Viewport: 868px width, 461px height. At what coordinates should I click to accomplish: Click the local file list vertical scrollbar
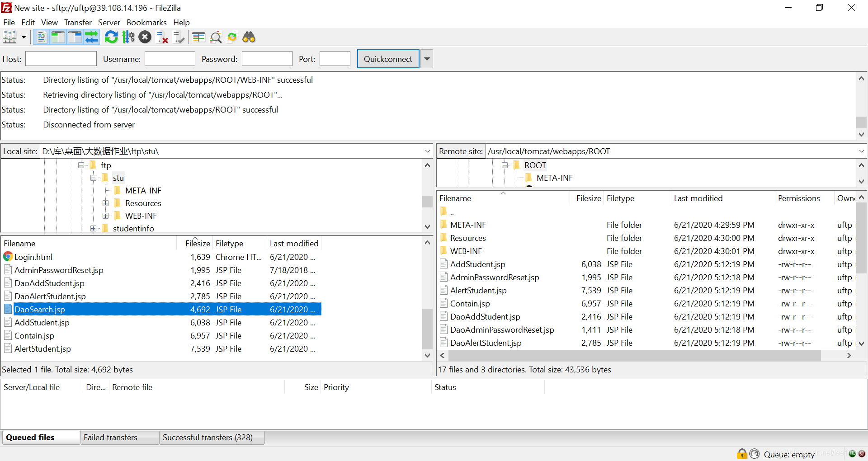pos(427,329)
